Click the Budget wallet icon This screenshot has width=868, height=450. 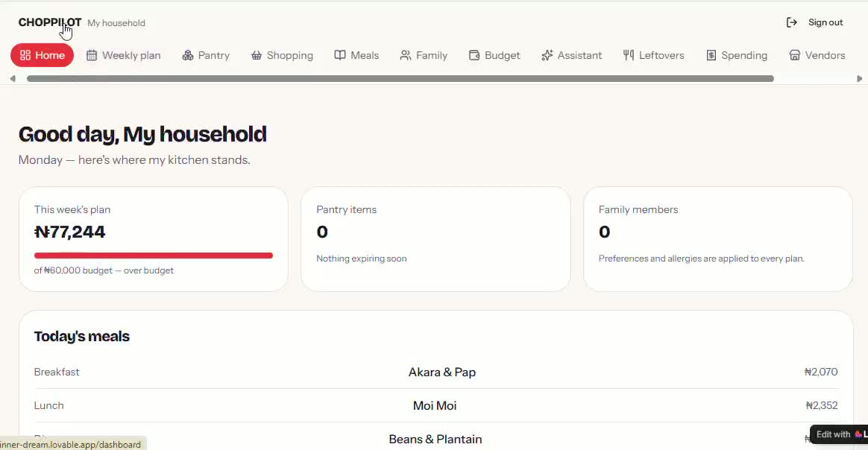click(474, 55)
